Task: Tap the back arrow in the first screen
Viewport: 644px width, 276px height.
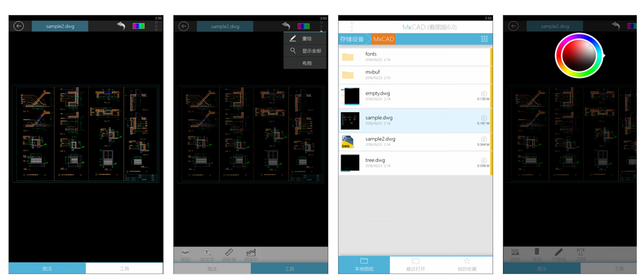Action: [x=19, y=26]
